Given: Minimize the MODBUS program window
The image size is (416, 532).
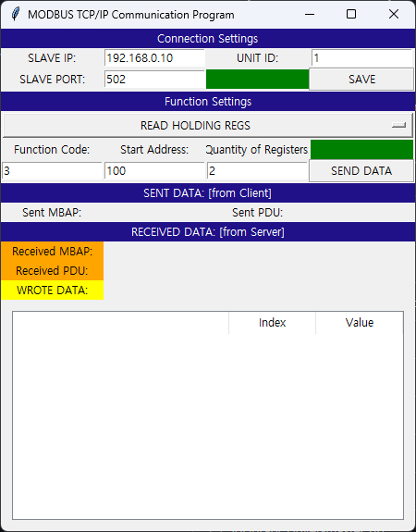Looking at the screenshot, I should (x=310, y=14).
